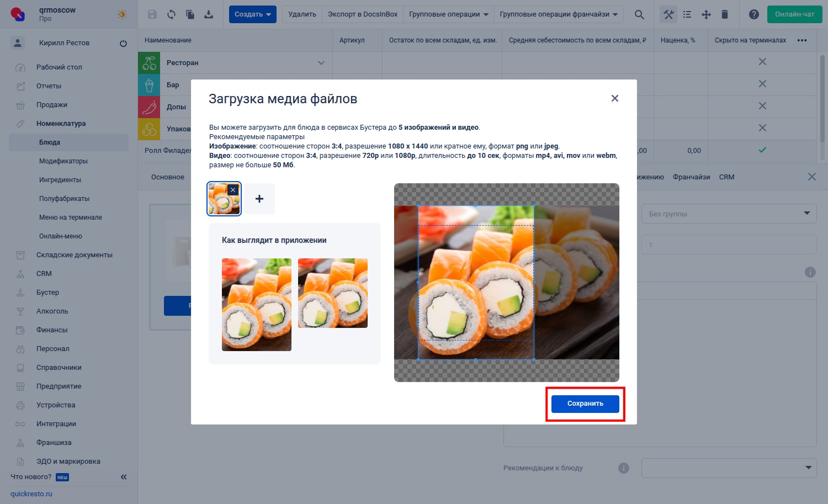Toggle hidden-on-terminals for the Ресторан row
This screenshot has height=504, width=828.
point(762,62)
